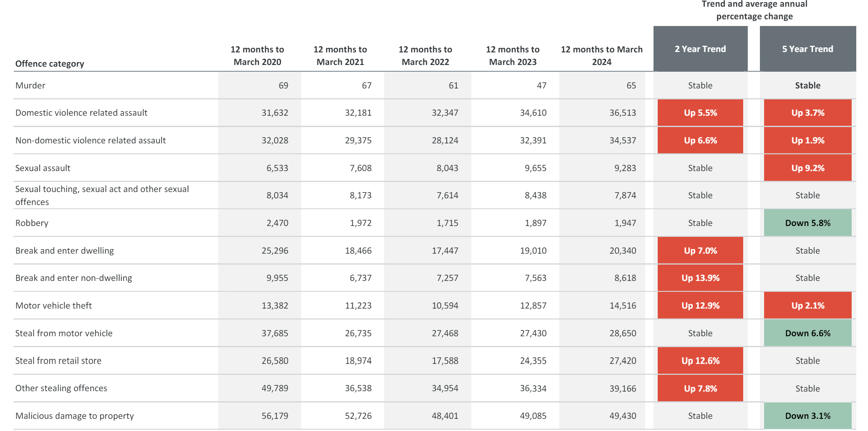Click the "12 months to March 2020" header
This screenshot has width=868, height=431.
[x=257, y=56]
